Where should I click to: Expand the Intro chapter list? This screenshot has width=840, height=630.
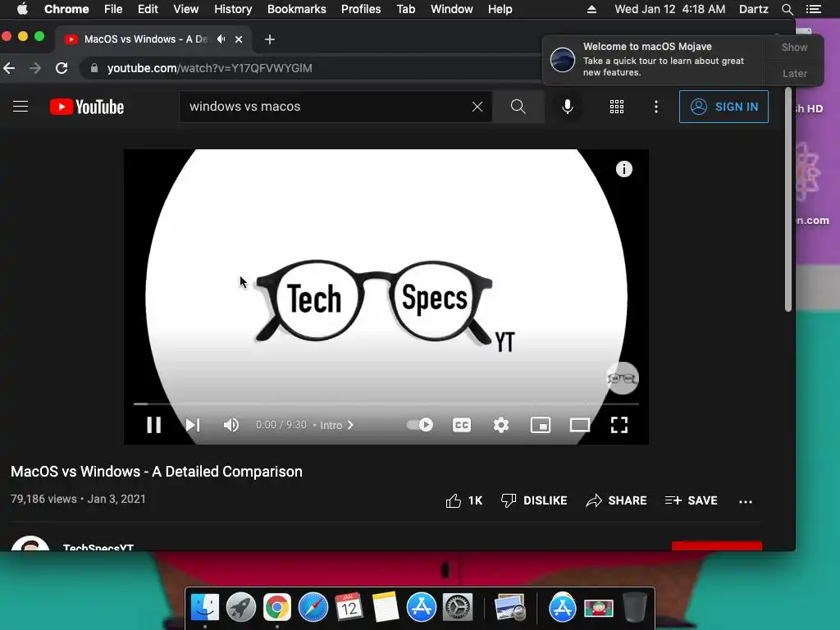click(x=337, y=425)
